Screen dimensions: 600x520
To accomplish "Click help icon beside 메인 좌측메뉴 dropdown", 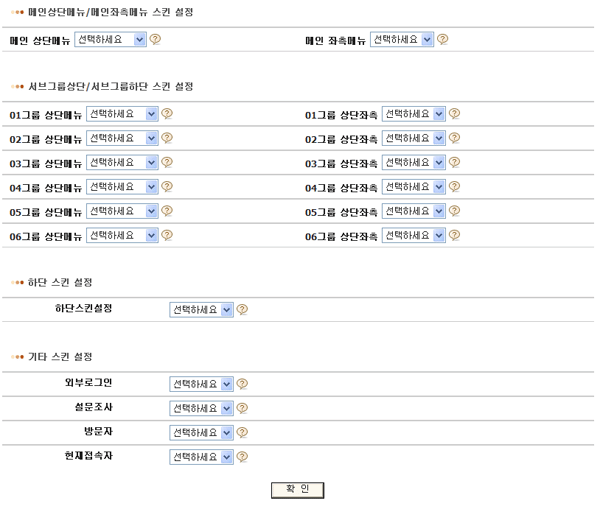I will click(442, 40).
